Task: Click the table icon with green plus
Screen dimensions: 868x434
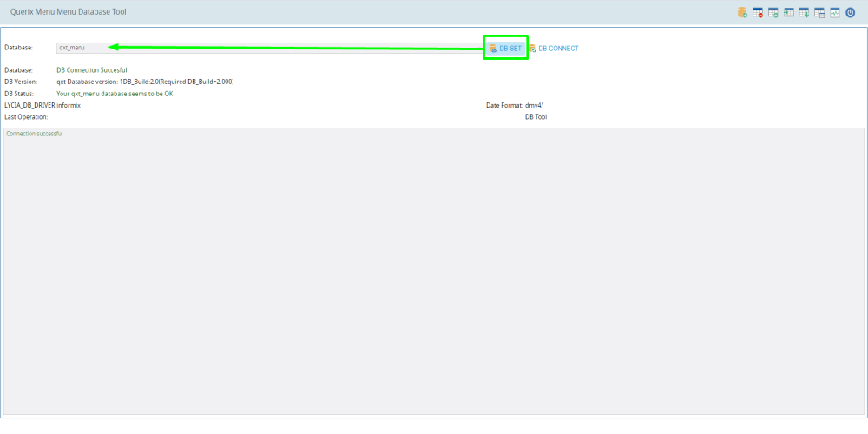Action: coord(773,13)
